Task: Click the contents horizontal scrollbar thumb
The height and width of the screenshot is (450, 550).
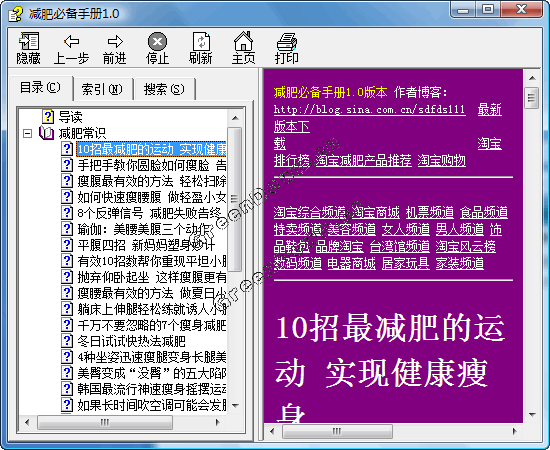Action: (x=105, y=422)
